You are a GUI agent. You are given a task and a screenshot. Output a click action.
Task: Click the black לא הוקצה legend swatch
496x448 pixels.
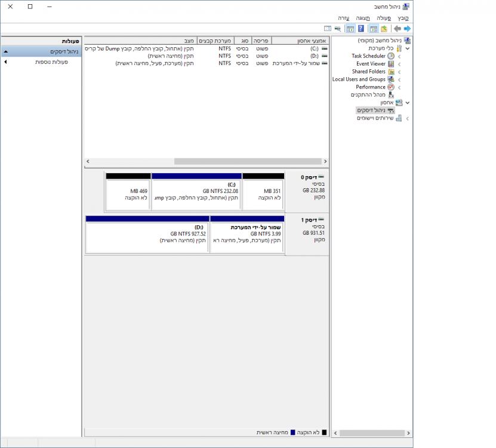coord(324,432)
